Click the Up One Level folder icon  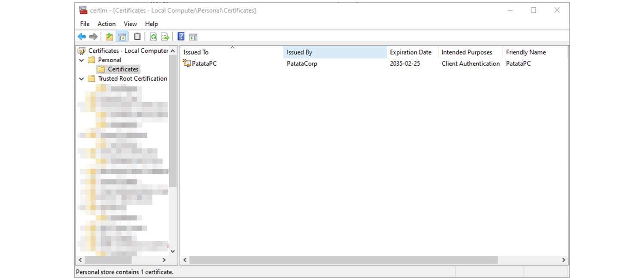pos(109,37)
